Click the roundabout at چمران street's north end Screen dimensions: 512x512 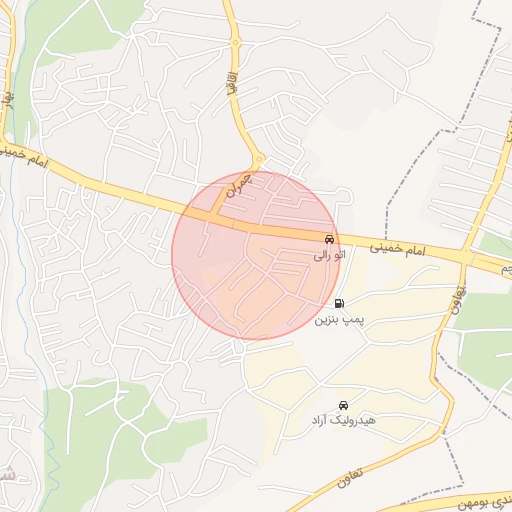(x=259, y=159)
